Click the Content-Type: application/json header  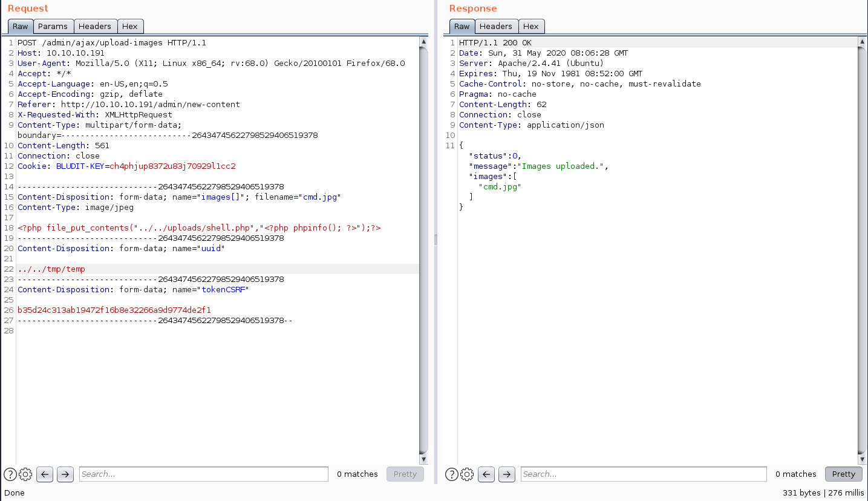click(532, 125)
